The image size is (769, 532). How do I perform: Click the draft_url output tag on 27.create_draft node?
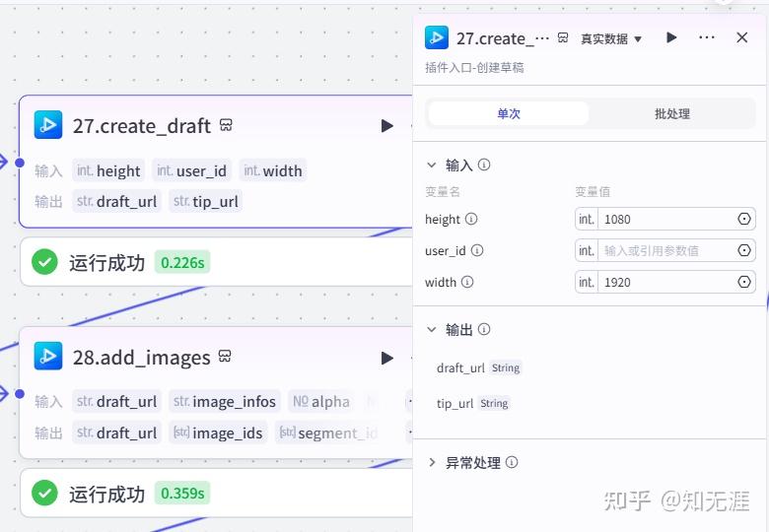[116, 201]
